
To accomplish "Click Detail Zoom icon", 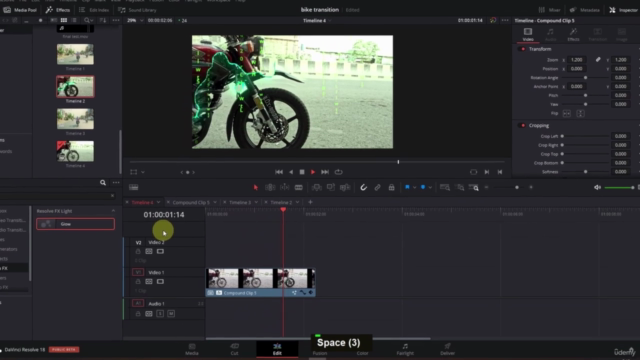I will [x=460, y=187].
